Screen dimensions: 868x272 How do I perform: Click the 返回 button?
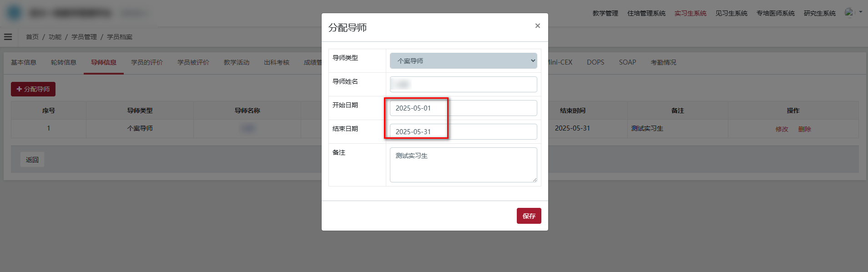(x=32, y=160)
